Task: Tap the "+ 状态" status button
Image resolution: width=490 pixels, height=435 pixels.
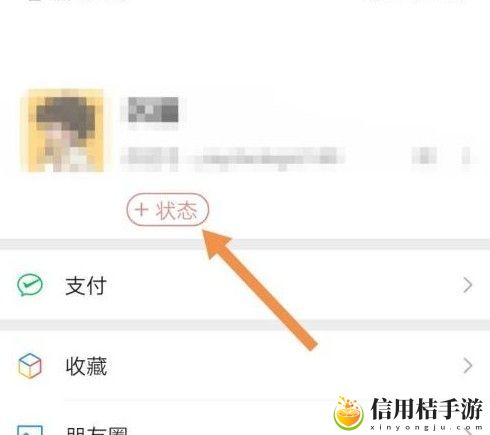Action: (x=168, y=210)
